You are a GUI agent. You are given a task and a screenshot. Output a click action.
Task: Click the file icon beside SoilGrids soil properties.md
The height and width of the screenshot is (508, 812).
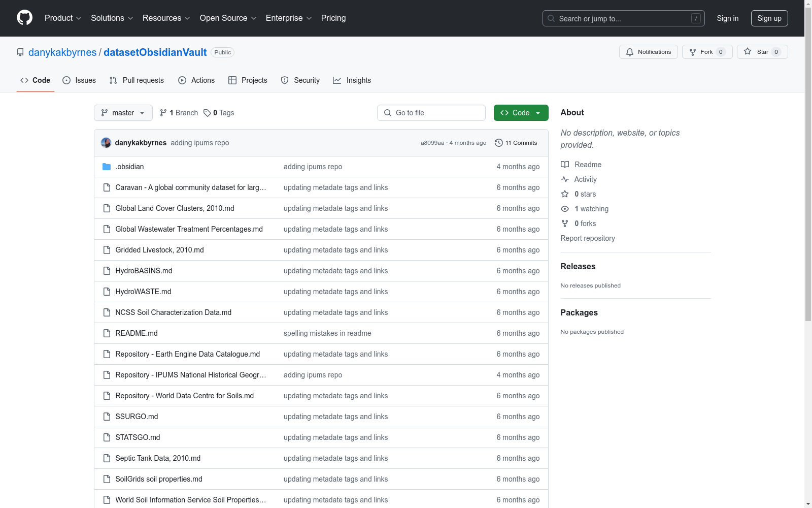click(107, 479)
